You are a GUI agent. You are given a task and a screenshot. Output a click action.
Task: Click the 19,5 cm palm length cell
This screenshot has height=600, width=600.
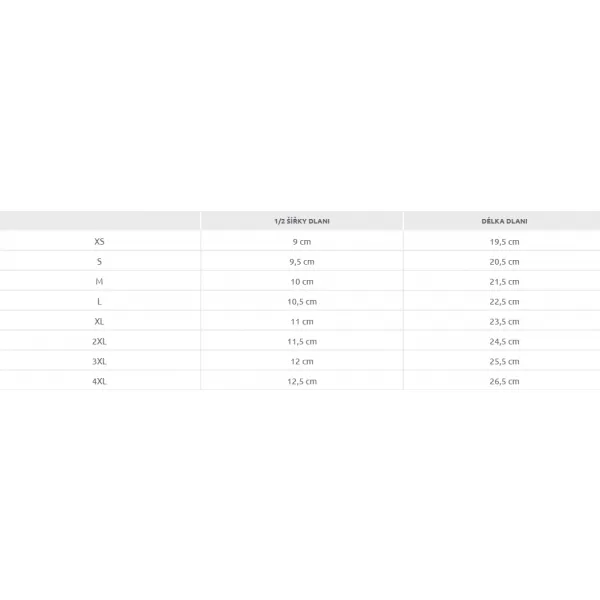click(504, 242)
